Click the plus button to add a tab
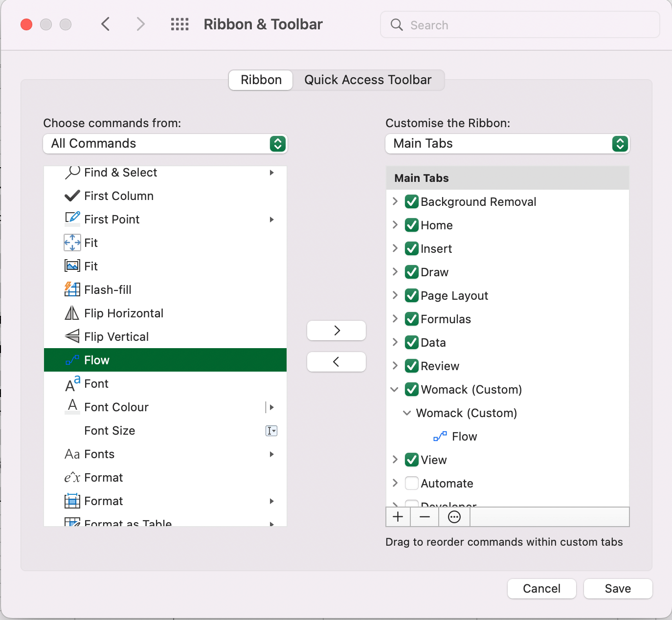 pyautogui.click(x=398, y=517)
